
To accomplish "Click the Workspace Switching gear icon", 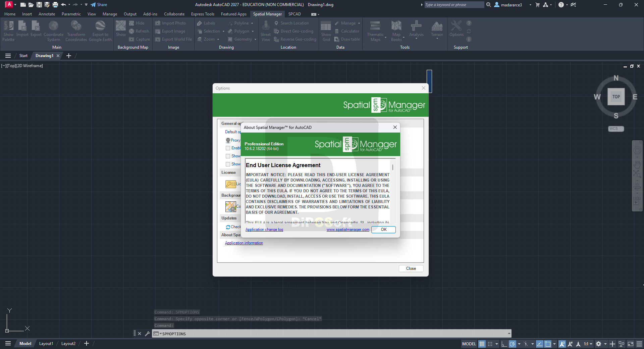I will coord(598,344).
